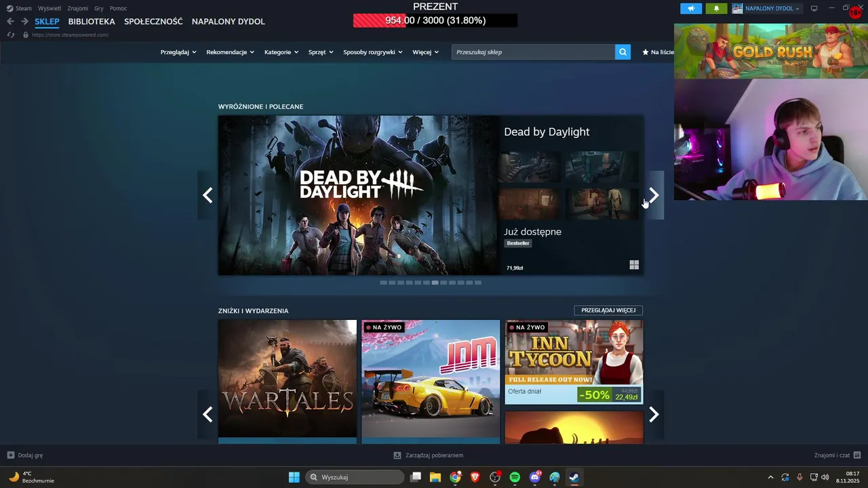The height and width of the screenshot is (488, 868).
Task: Open the Inn Tycoon daily deal card
Action: point(574,362)
